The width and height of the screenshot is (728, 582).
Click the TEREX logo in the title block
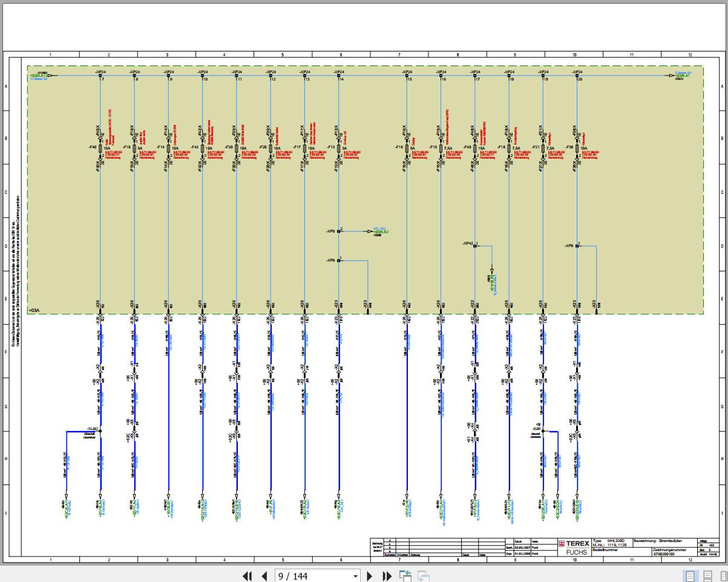click(574, 544)
